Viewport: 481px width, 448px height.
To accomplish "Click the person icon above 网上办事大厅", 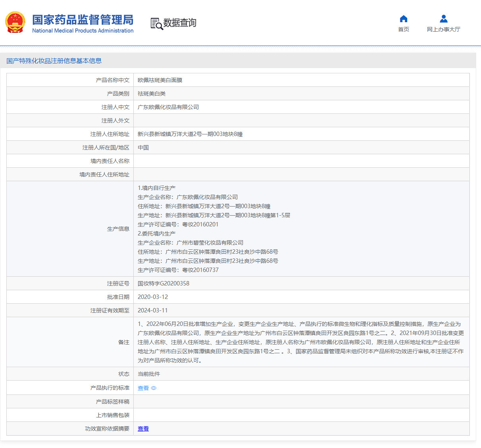I will 443,17.
